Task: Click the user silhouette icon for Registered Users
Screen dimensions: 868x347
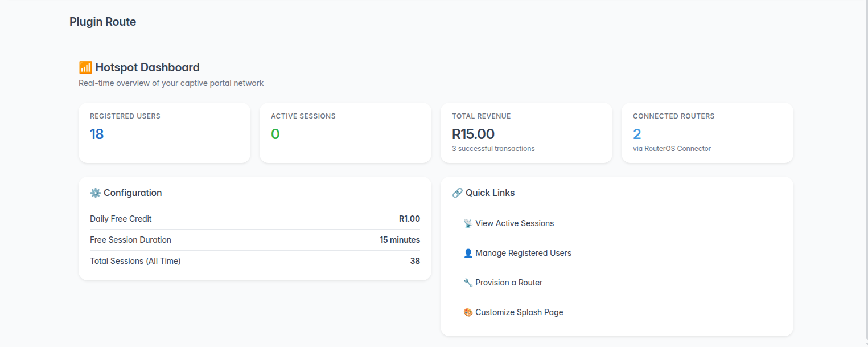Action: (468, 253)
